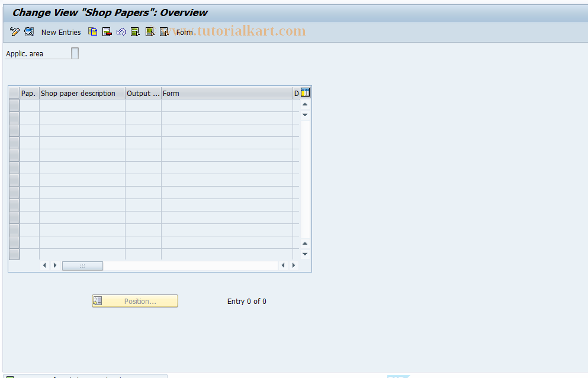Click the Undo Change arrow icon
Image resolution: width=588 pixels, height=378 pixels.
(x=121, y=32)
